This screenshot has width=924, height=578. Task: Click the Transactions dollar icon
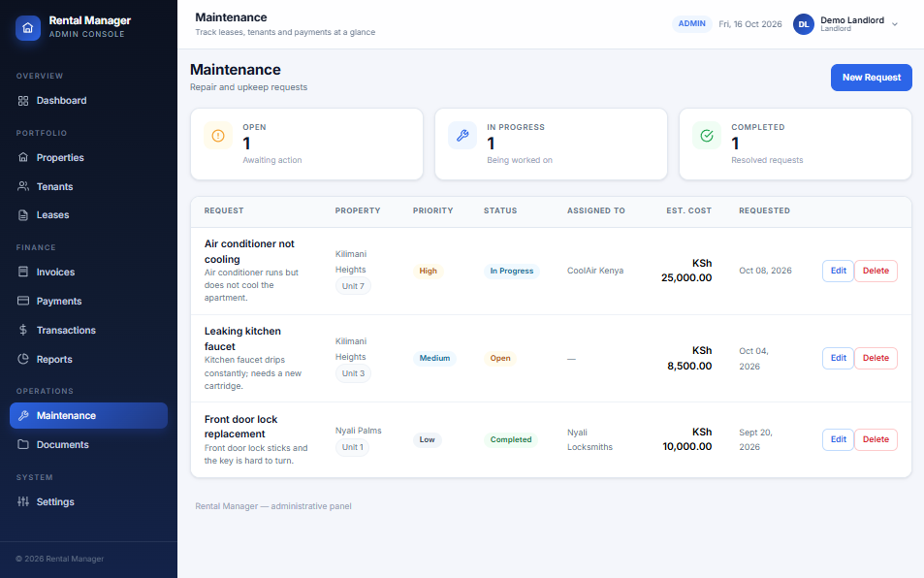point(23,330)
